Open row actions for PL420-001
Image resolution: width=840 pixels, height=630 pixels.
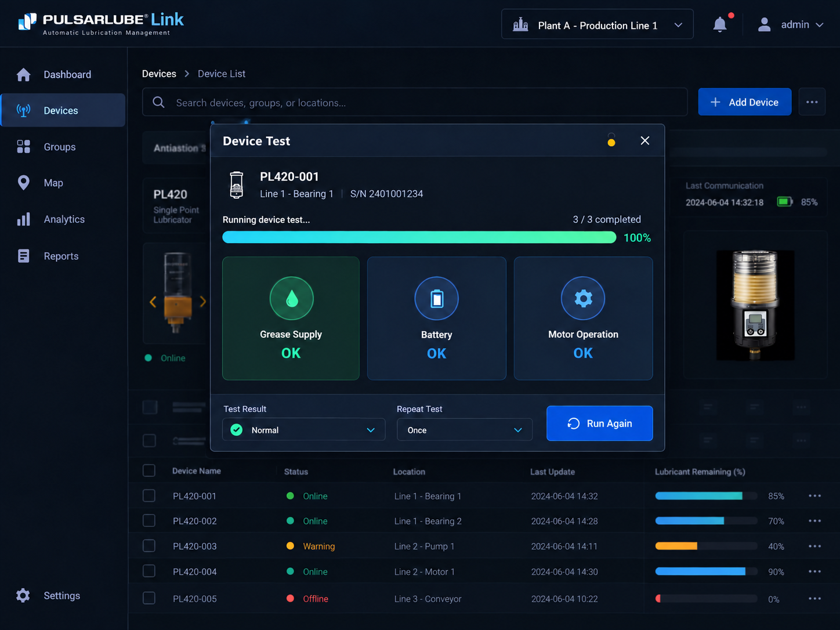click(x=814, y=496)
